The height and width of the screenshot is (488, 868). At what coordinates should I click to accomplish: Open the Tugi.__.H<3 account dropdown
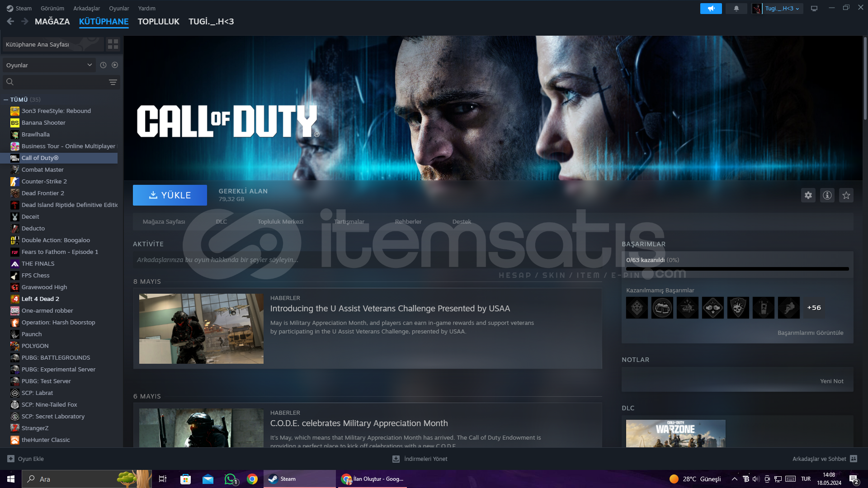[x=782, y=9]
